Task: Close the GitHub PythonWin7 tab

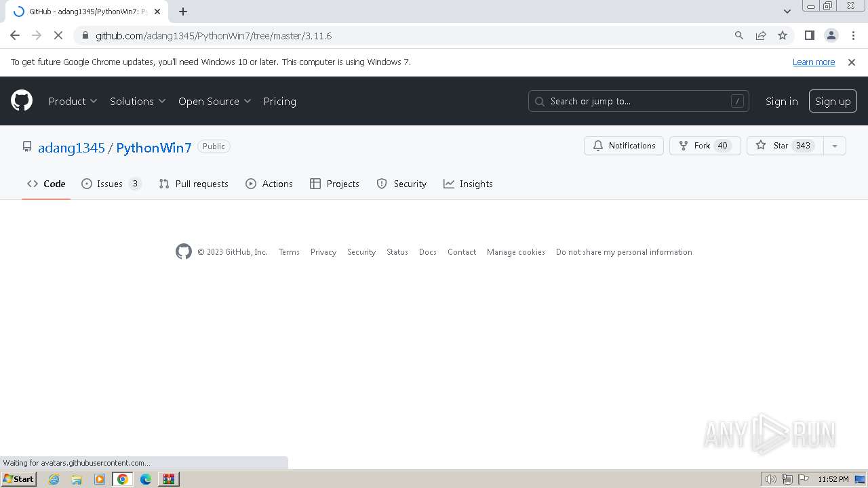Action: [x=157, y=12]
